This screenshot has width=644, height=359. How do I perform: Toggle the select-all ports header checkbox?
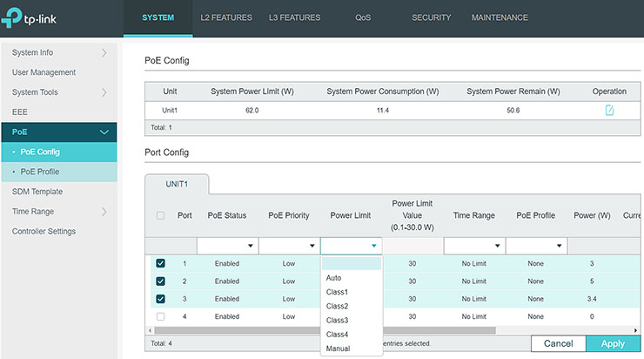[161, 216]
